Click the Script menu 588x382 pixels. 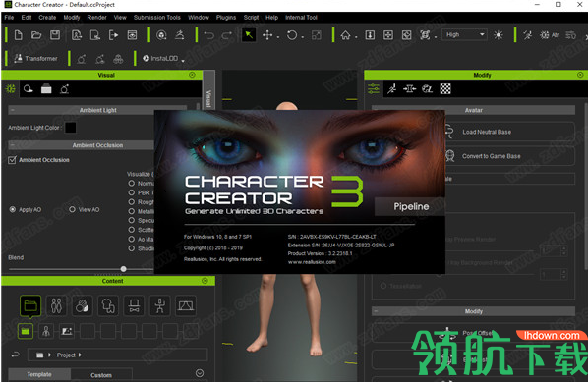[x=251, y=18]
